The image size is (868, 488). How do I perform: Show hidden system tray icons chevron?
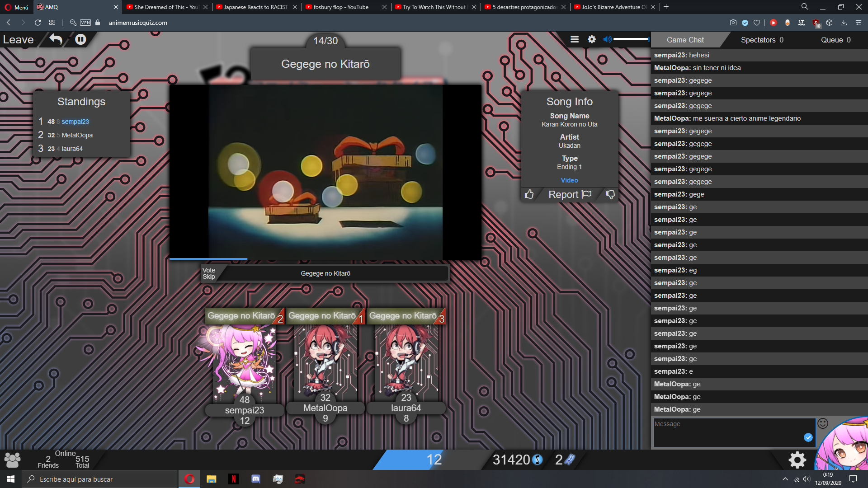click(x=785, y=479)
